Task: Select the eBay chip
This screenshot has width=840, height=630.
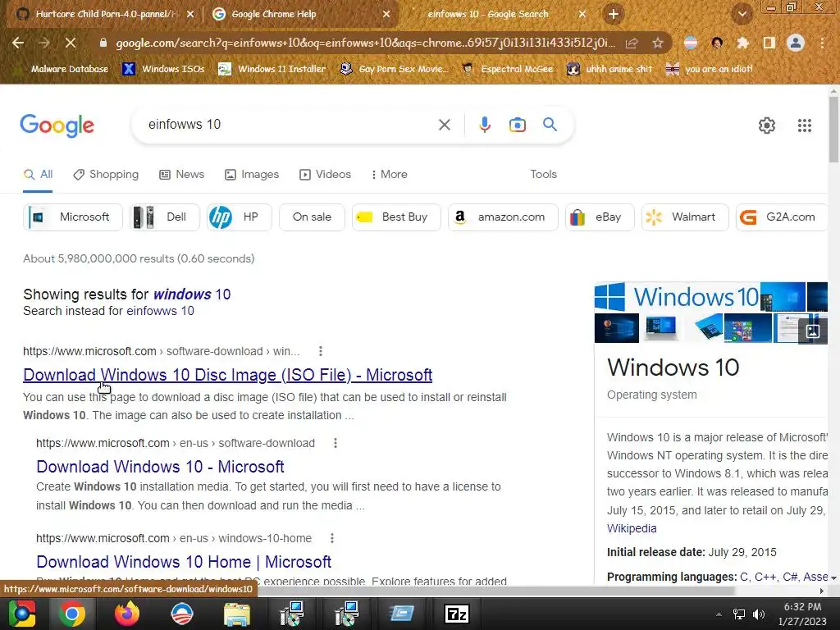Action: click(600, 217)
